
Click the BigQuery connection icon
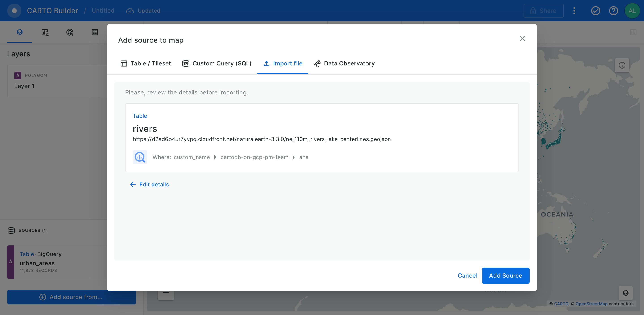click(140, 157)
